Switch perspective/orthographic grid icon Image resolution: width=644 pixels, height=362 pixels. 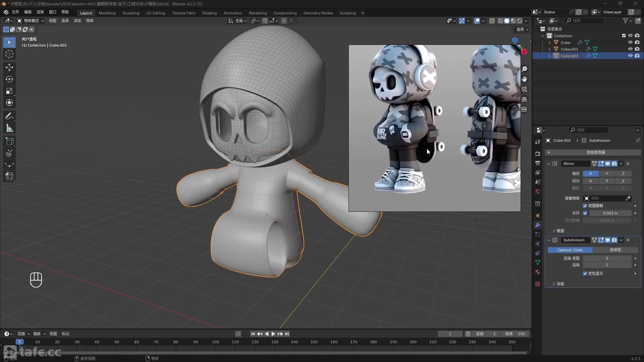[524, 99]
